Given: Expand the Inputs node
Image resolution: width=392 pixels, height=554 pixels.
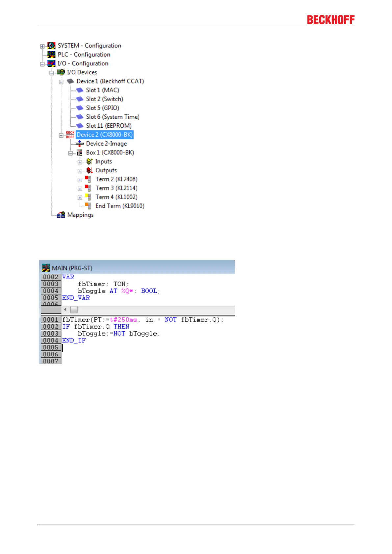Looking at the screenshot, I should tap(80, 162).
